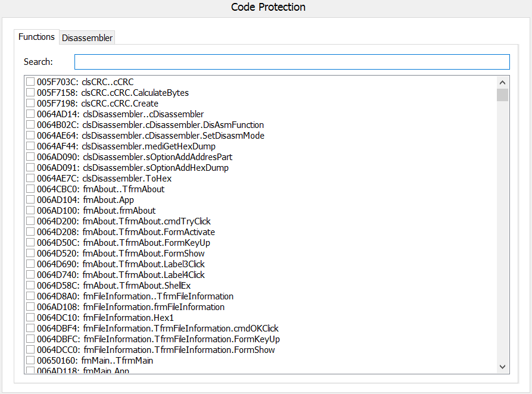Click the function list scrollbar thumb
This screenshot has width=532, height=394.
click(502, 95)
